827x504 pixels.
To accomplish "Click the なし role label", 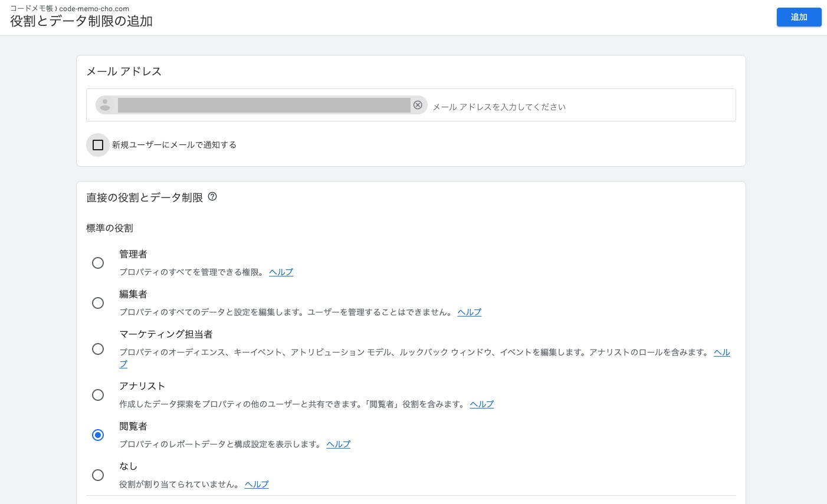I will 129,466.
